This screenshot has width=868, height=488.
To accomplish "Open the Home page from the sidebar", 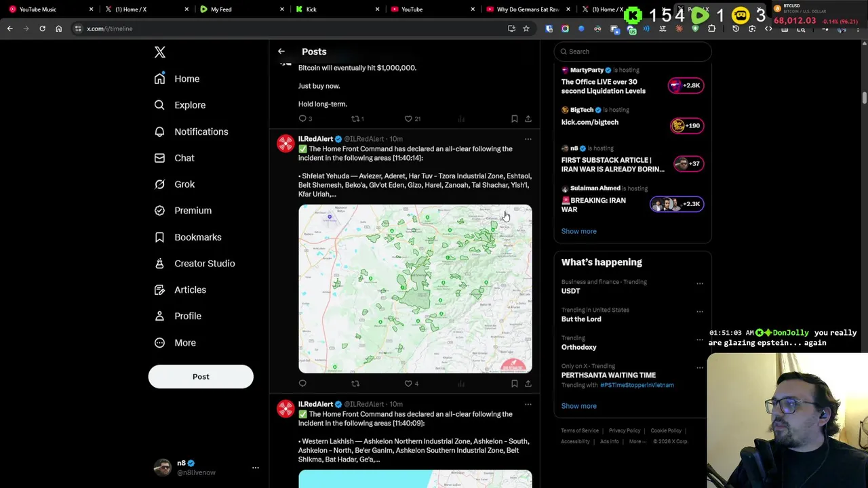I will 177,79.
